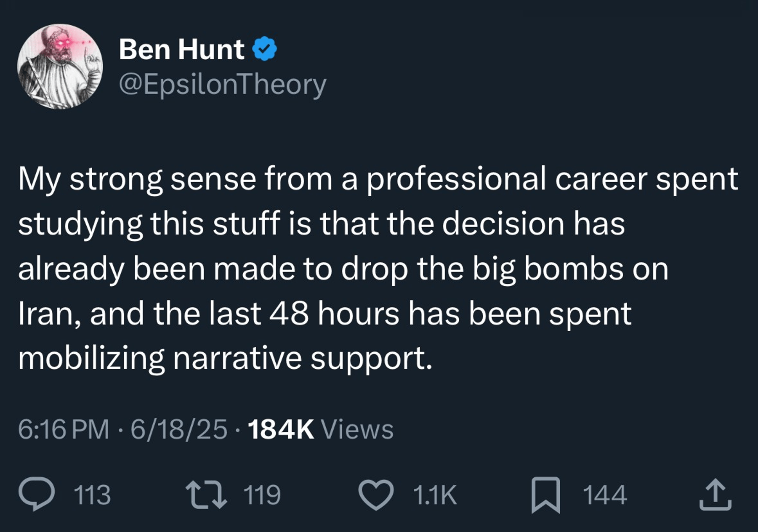Click the tweet's first line of text
This screenshot has height=532, width=758.
click(378, 179)
